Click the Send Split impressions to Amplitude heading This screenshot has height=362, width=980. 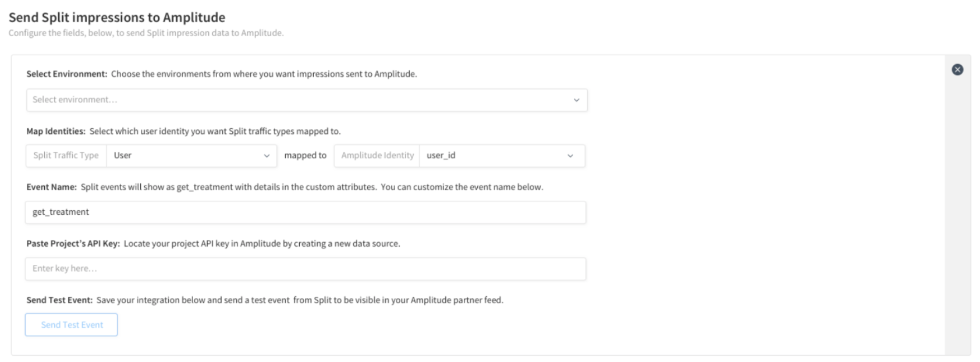(117, 17)
